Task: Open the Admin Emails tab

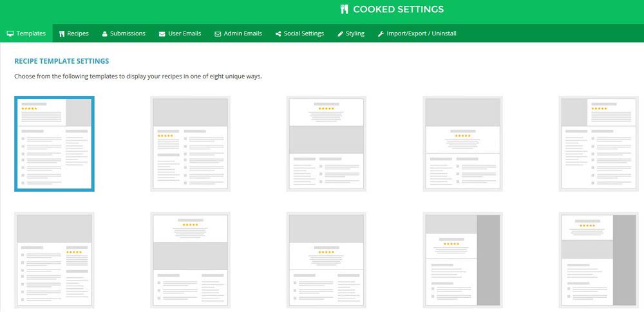Action: pos(243,33)
